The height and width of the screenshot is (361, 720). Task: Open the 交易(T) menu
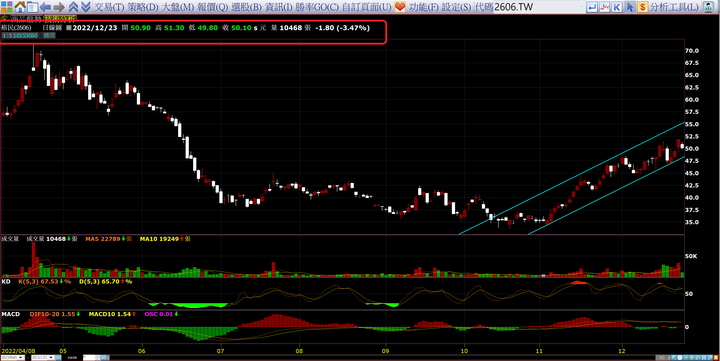(x=109, y=7)
